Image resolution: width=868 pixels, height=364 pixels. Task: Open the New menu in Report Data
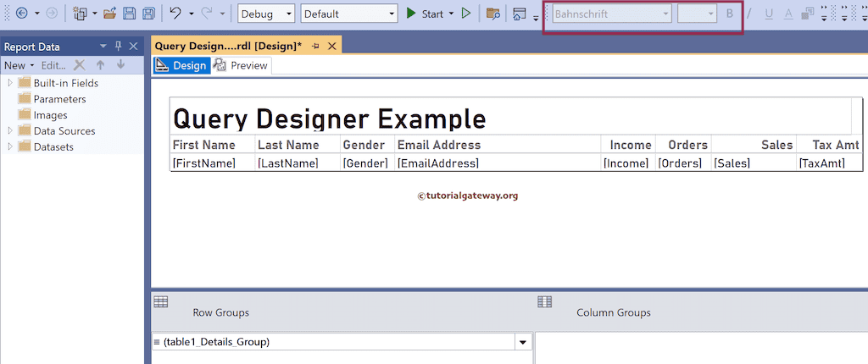tap(19, 65)
